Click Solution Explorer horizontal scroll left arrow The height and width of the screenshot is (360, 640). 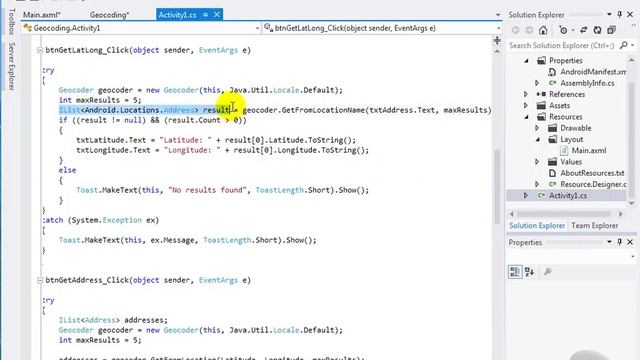pyautogui.click(x=512, y=214)
